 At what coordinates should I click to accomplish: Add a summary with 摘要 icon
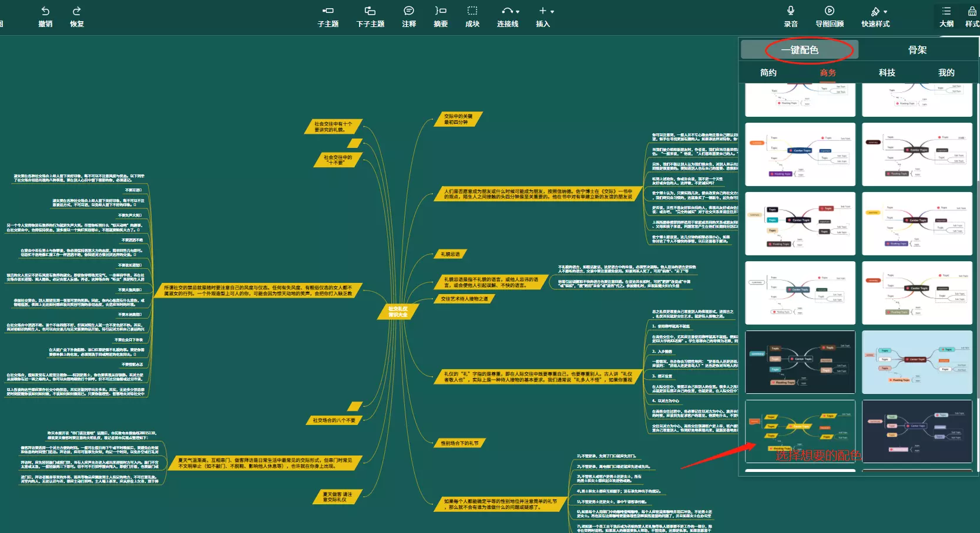[x=441, y=11]
